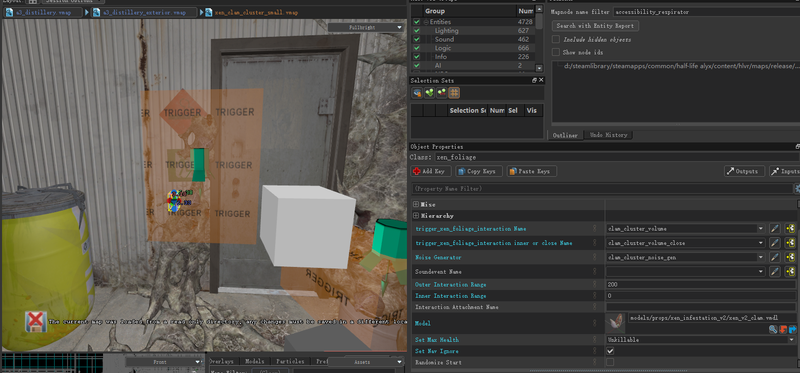The height and width of the screenshot is (373, 800).
Task: Click select-target icon for clam_cluster_volume row
Action: (x=791, y=229)
